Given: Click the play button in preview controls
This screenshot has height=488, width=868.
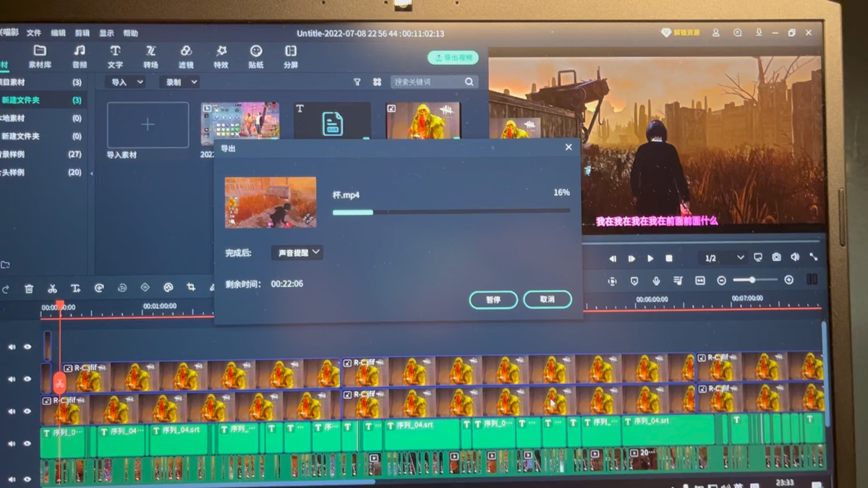Looking at the screenshot, I should (x=650, y=258).
